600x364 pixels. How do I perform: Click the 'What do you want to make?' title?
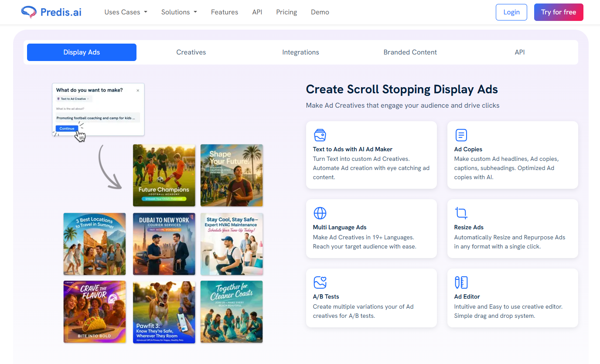tap(89, 90)
